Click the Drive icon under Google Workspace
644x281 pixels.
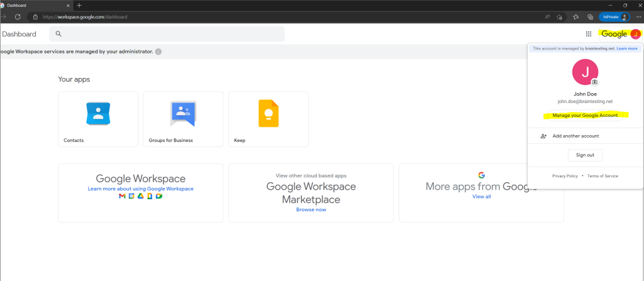tap(140, 196)
